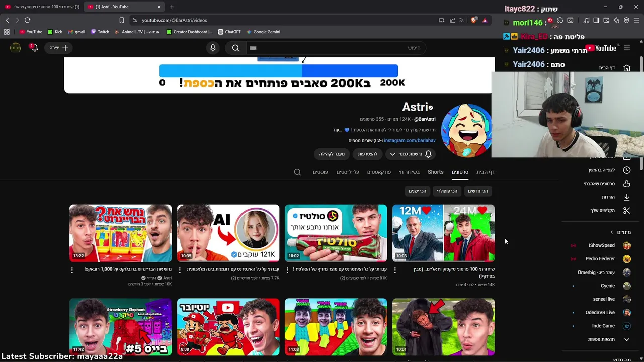The width and height of the screenshot is (644, 362).
Task: Click the YouTube logo
Action: click(602, 48)
